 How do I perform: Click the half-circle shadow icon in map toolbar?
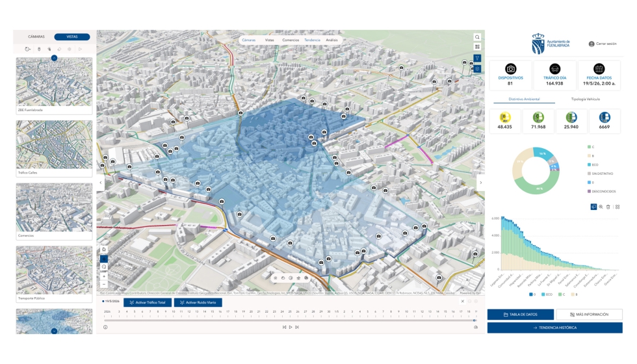coord(291,278)
